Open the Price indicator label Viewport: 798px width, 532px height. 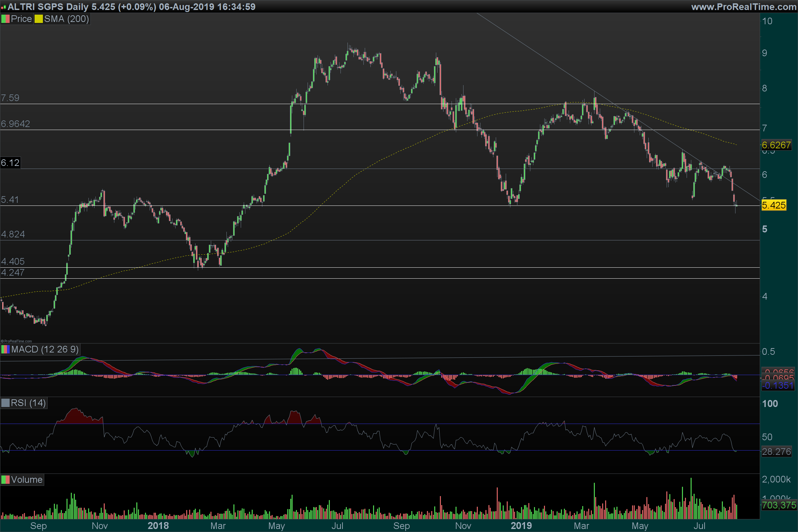21,19
